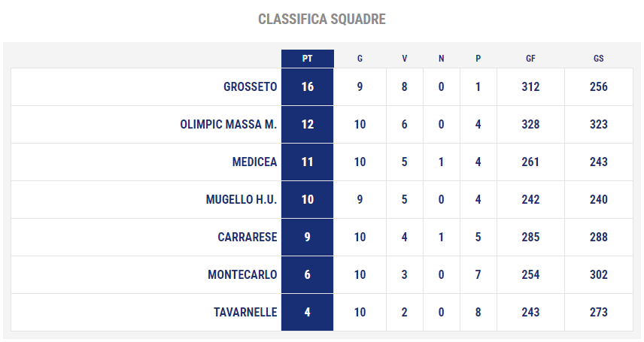Image resolution: width=644 pixels, height=342 pixels.
Task: Click Tavarnelle's 273 goals-against value
Action: tap(598, 313)
